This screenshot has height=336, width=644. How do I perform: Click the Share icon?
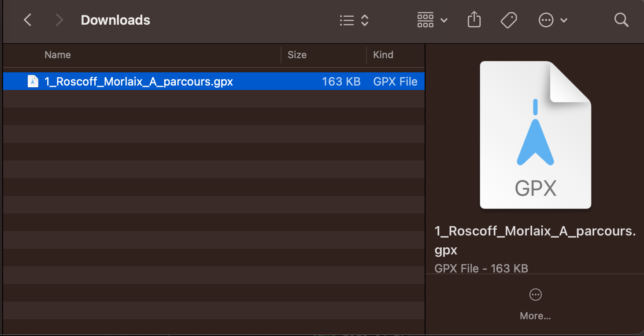tap(474, 20)
